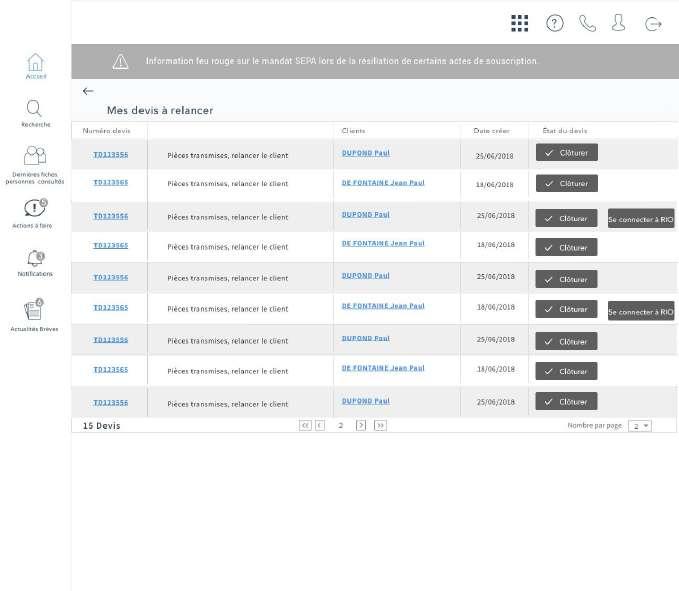
Task: Open Recherche magnifier in the sidebar
Action: point(35,113)
